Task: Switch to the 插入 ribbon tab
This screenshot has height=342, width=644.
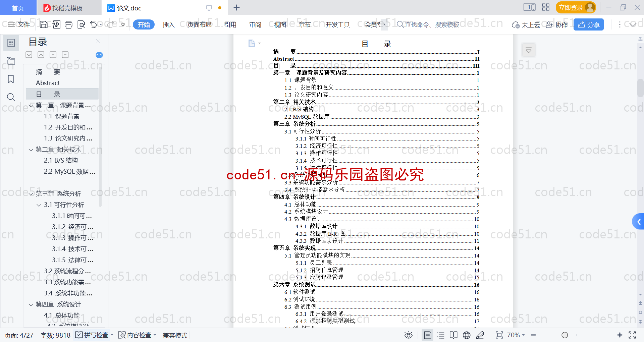Action: 168,24
